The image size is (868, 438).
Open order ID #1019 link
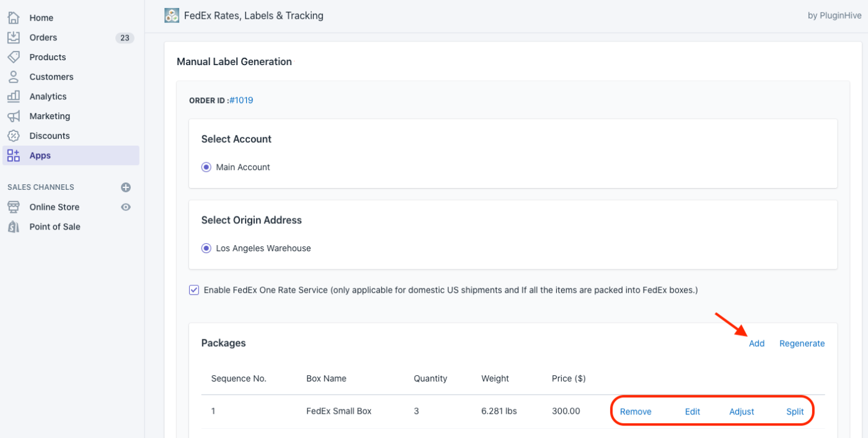(x=241, y=100)
